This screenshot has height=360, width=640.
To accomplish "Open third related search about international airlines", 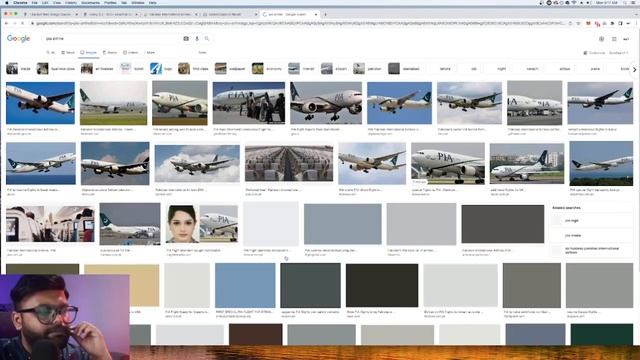I will click(590, 250).
